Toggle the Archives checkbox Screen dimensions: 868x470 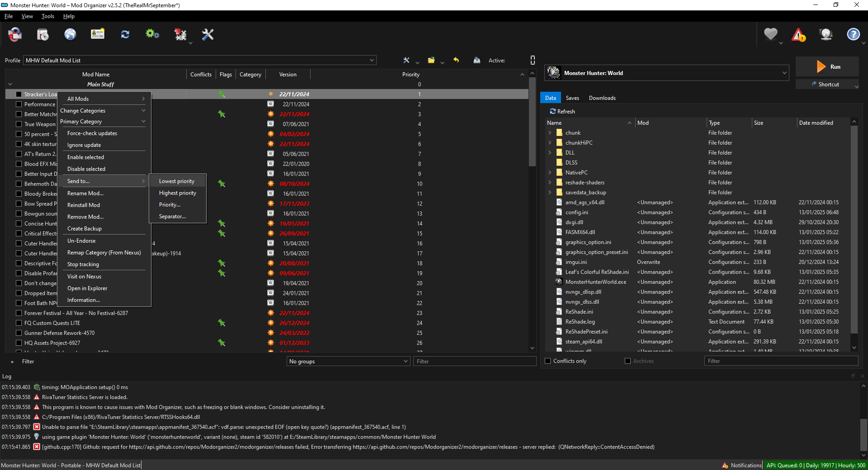tap(627, 361)
